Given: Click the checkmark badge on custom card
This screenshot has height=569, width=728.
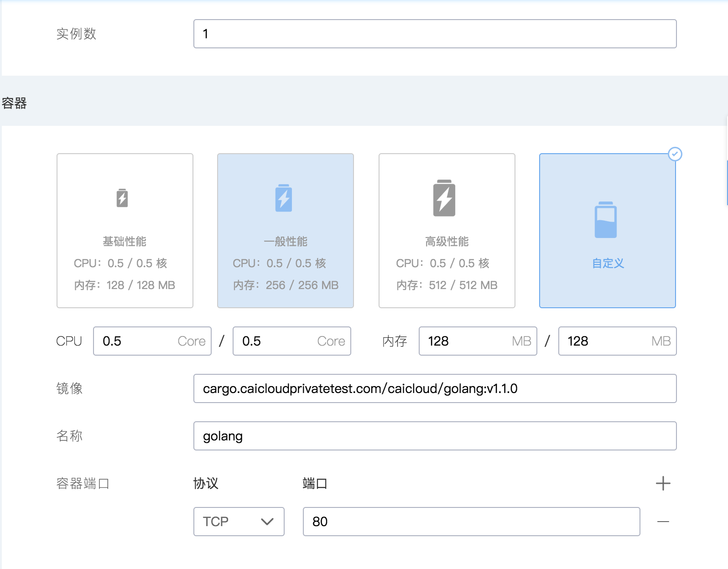Looking at the screenshot, I should (675, 154).
